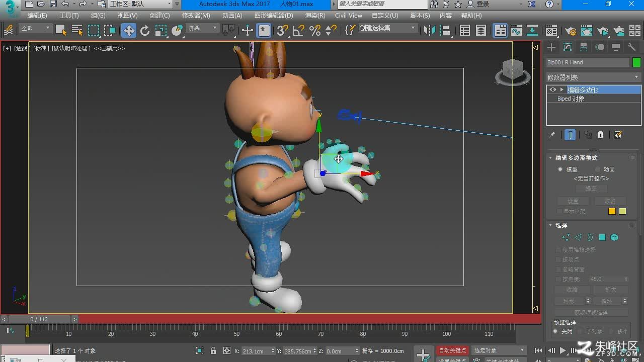Screen dimensions: 644x362
Task: Open the Render Setup teapot icon
Action: 571,31
